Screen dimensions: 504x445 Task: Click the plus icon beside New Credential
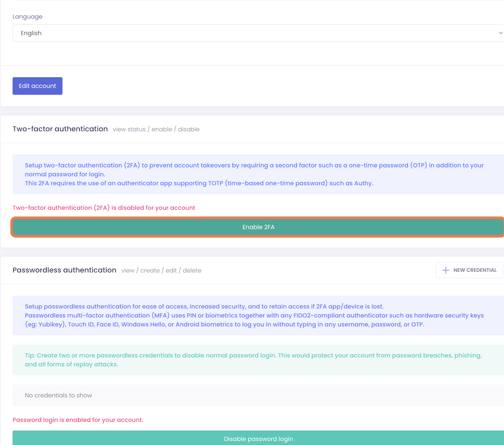pos(446,270)
